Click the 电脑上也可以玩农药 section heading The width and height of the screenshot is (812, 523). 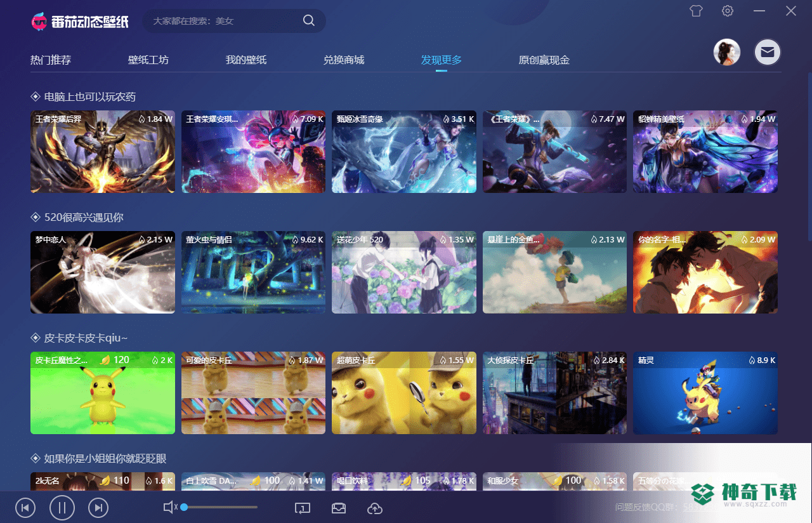(x=89, y=97)
